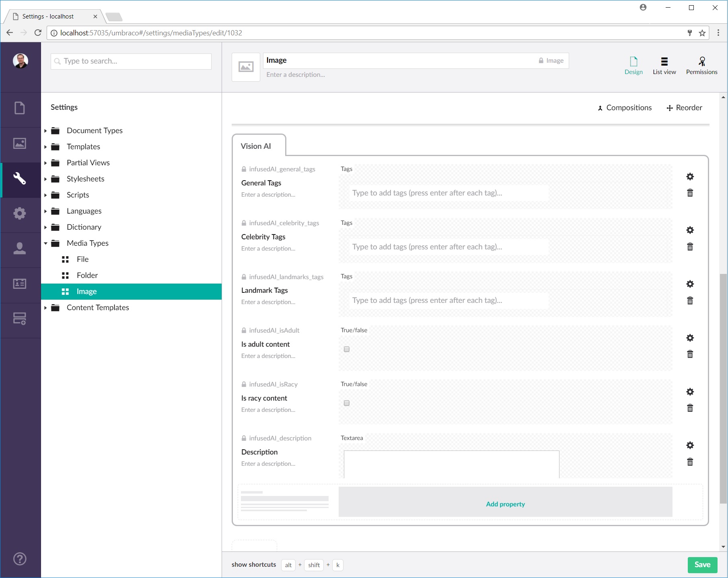Open the Media section icon

click(x=20, y=144)
